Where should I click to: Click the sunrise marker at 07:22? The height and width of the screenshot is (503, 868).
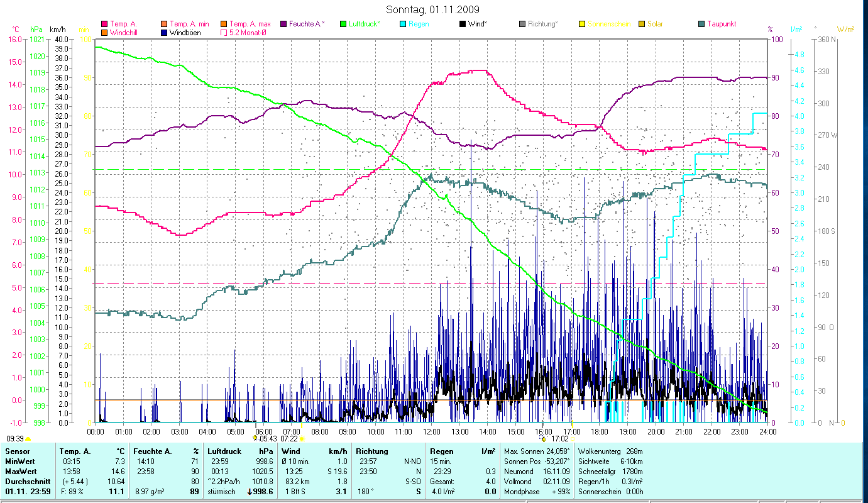[x=302, y=438]
